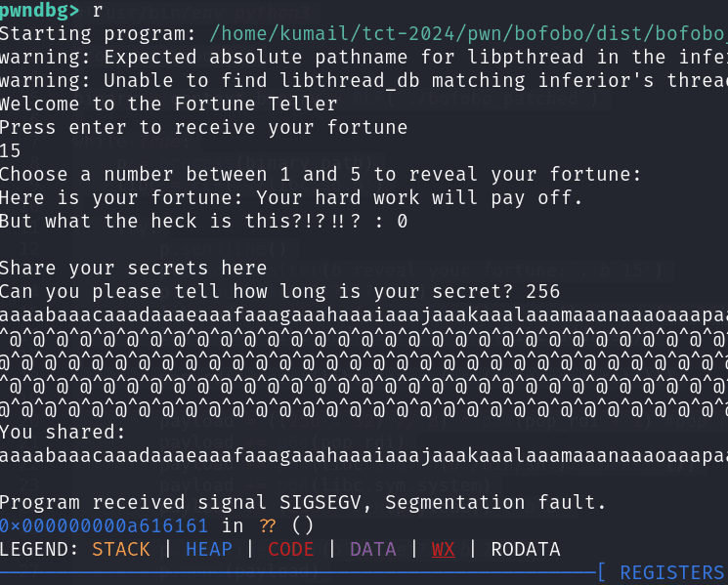
Task: Click the number 15 input line
Action: pos(11,151)
